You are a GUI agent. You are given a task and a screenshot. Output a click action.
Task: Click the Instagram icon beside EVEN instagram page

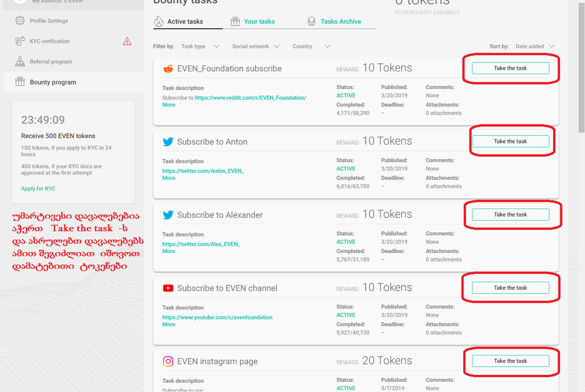click(x=168, y=361)
